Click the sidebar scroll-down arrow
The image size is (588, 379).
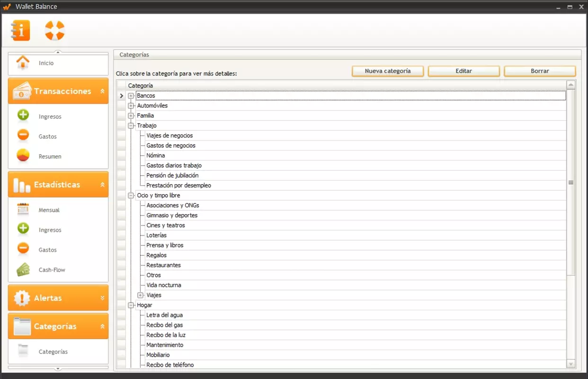pos(58,368)
